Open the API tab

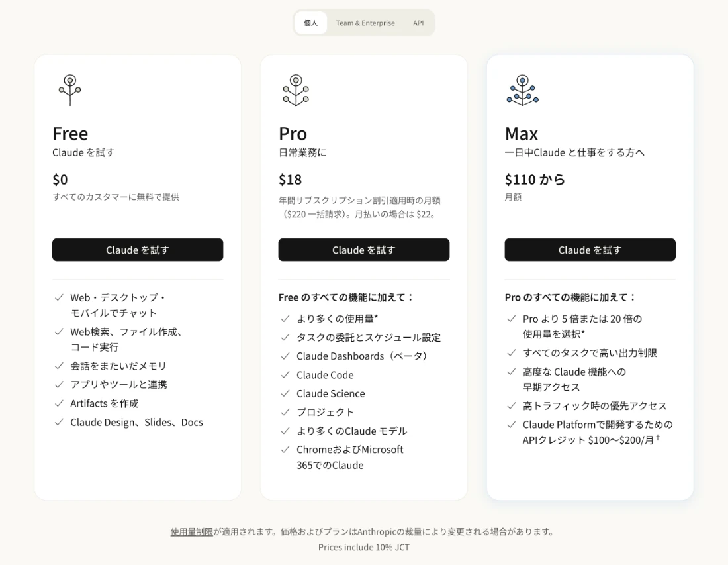tap(418, 23)
